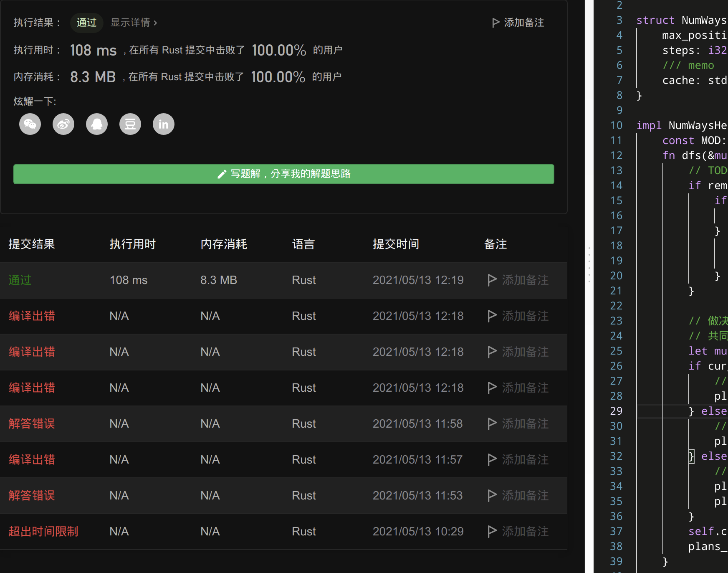Screen dimensions: 728x573
Task: Add note flag for 2021/05/13 12:19 submission
Action: tap(518, 280)
